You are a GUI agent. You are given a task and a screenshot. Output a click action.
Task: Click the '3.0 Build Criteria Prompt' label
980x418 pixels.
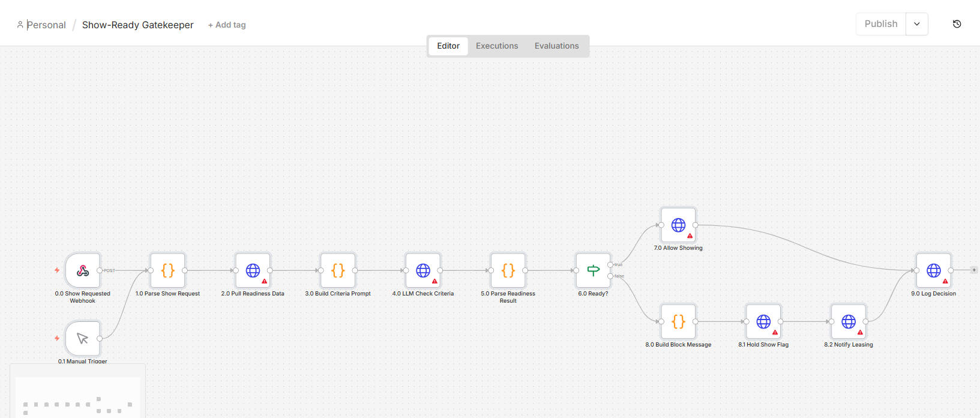(x=338, y=294)
